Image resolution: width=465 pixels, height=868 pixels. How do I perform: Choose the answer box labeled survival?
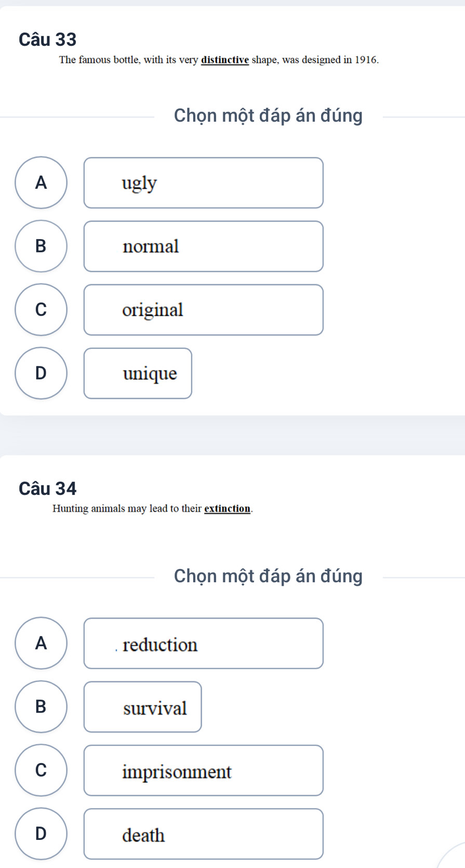coord(143,707)
